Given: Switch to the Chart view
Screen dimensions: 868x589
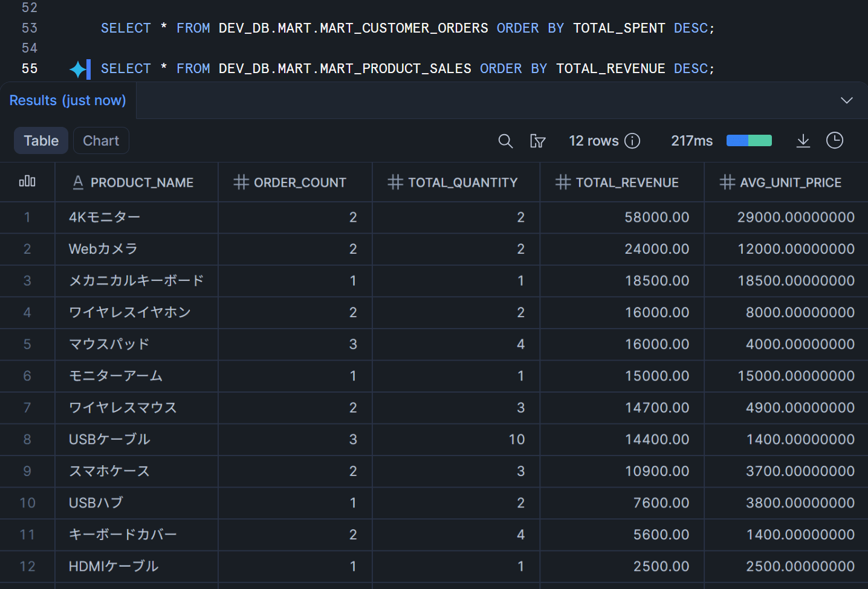Looking at the screenshot, I should point(101,141).
